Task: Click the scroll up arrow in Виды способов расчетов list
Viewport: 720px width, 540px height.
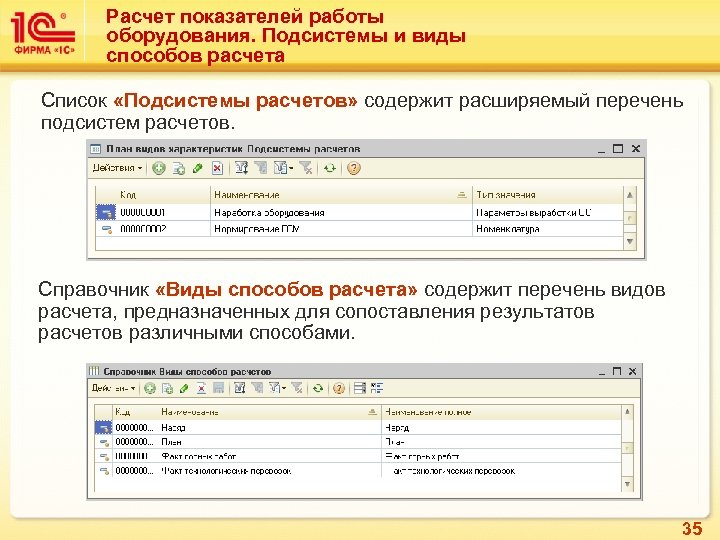Action: pos(627,412)
